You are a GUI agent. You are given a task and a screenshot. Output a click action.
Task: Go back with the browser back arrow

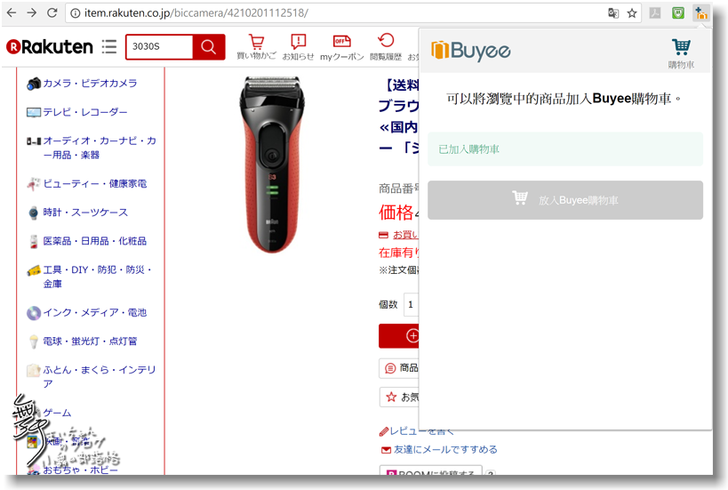pyautogui.click(x=12, y=13)
